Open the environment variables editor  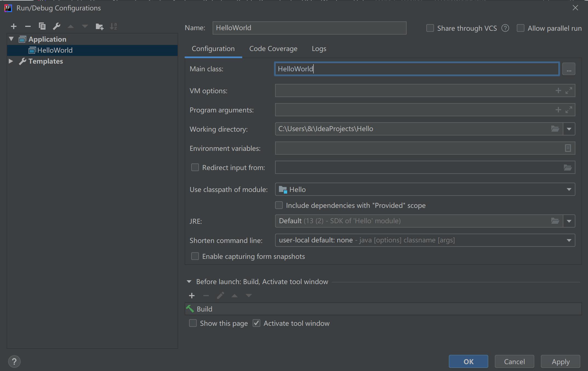pyautogui.click(x=568, y=148)
